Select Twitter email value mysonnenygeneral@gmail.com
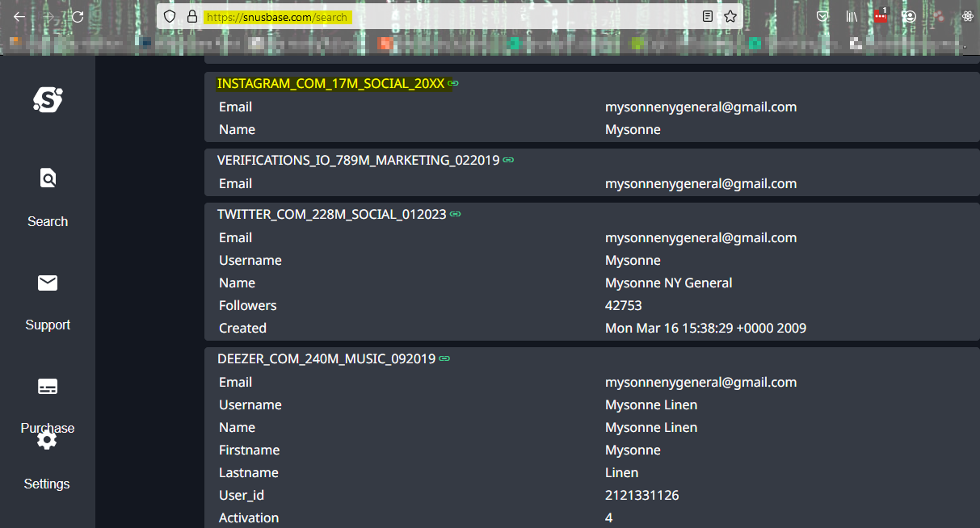Screen dimensions: 980x528 tap(701, 237)
